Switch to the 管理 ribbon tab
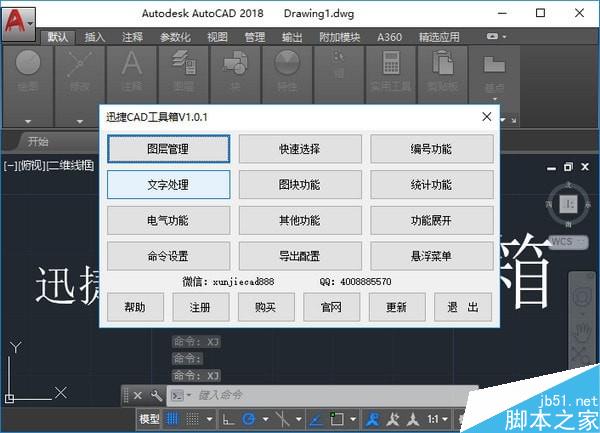This screenshot has width=600, height=433. click(255, 37)
